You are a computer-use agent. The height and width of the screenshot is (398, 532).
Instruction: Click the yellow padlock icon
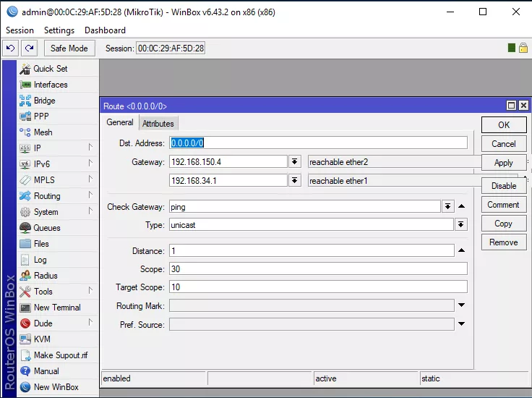click(523, 48)
